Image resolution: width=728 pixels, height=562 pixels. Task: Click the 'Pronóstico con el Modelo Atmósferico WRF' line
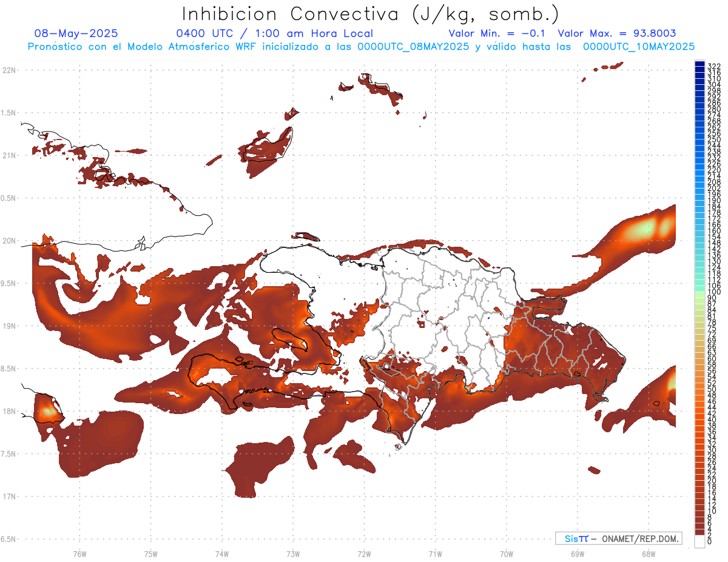coord(361,46)
